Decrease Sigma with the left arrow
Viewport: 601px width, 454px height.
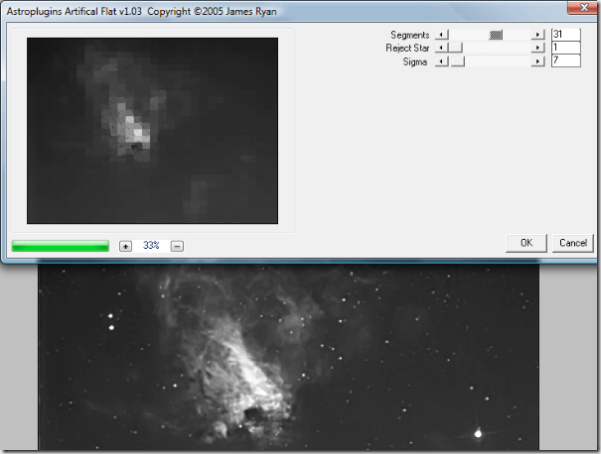pos(441,61)
